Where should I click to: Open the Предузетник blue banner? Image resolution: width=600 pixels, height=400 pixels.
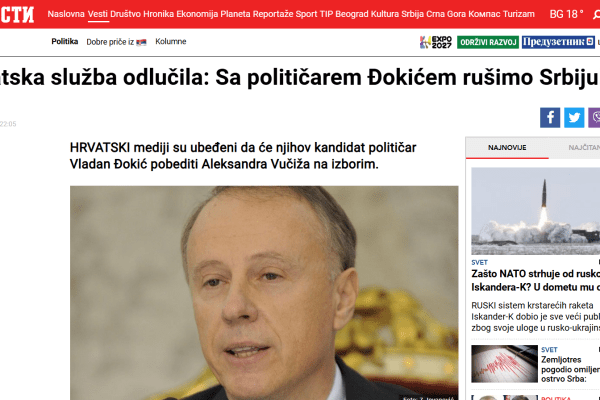click(x=558, y=42)
